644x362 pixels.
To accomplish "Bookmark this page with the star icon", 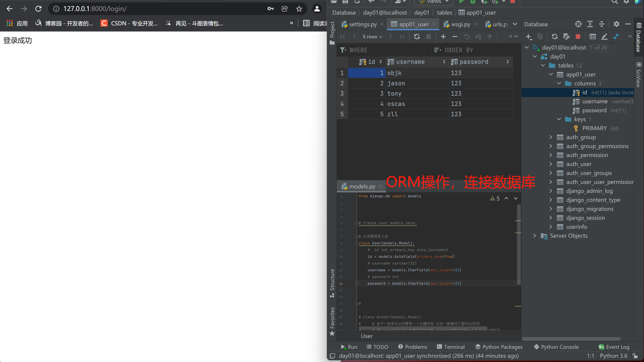I will coord(299,9).
